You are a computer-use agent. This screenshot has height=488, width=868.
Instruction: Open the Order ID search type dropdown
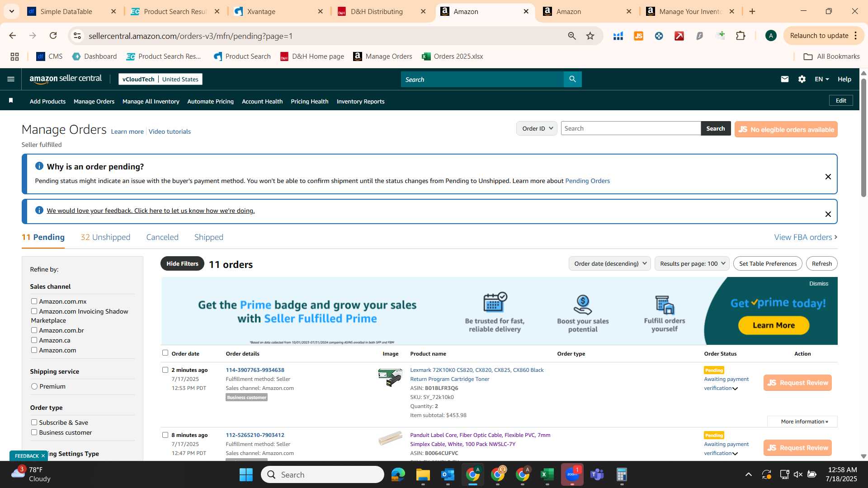tap(537, 128)
